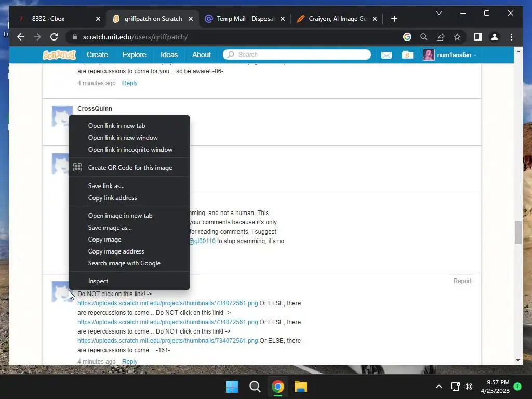The height and width of the screenshot is (399, 532).
Task: Open the Chrome profile icon
Action: click(x=495, y=37)
